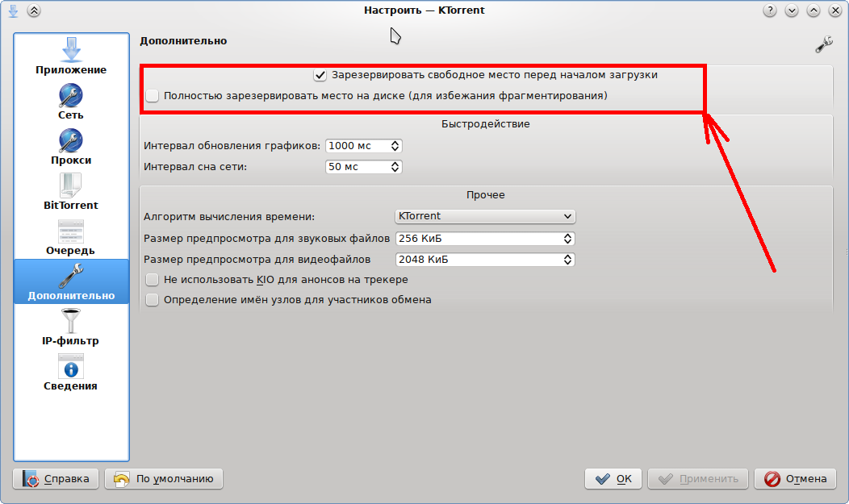Click the wrench icon beside the page title
The image size is (849, 504).
tap(823, 44)
